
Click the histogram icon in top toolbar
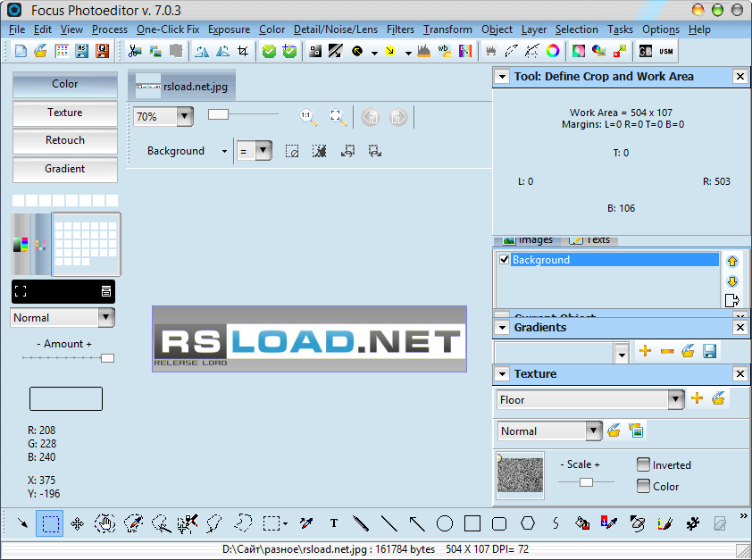[x=424, y=51]
